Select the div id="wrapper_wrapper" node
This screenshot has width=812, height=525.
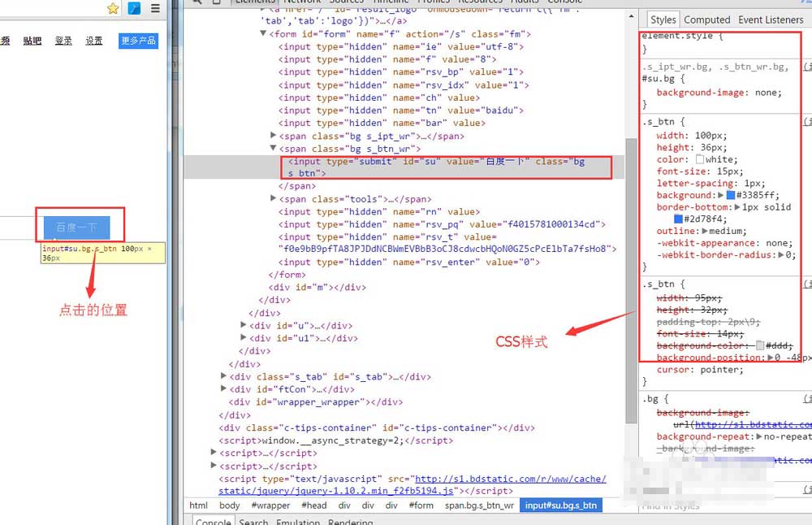pos(316,401)
